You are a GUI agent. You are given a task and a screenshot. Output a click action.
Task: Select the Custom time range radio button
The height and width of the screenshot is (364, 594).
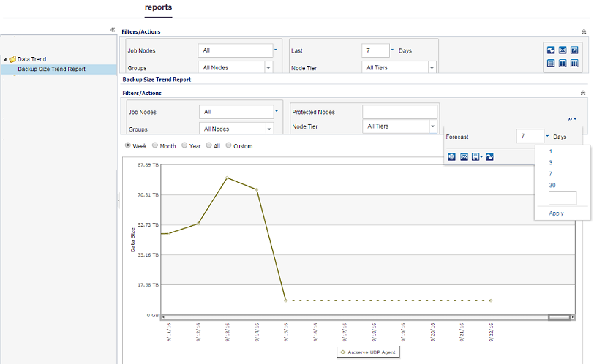[x=228, y=145]
